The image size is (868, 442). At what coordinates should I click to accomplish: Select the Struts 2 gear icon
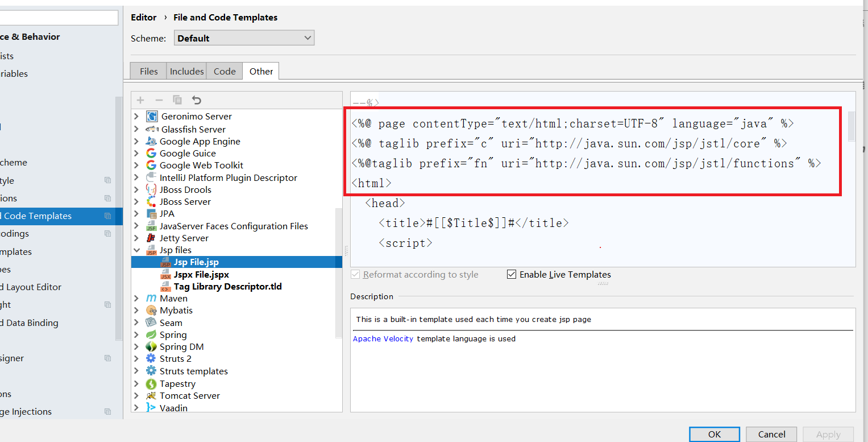point(151,358)
